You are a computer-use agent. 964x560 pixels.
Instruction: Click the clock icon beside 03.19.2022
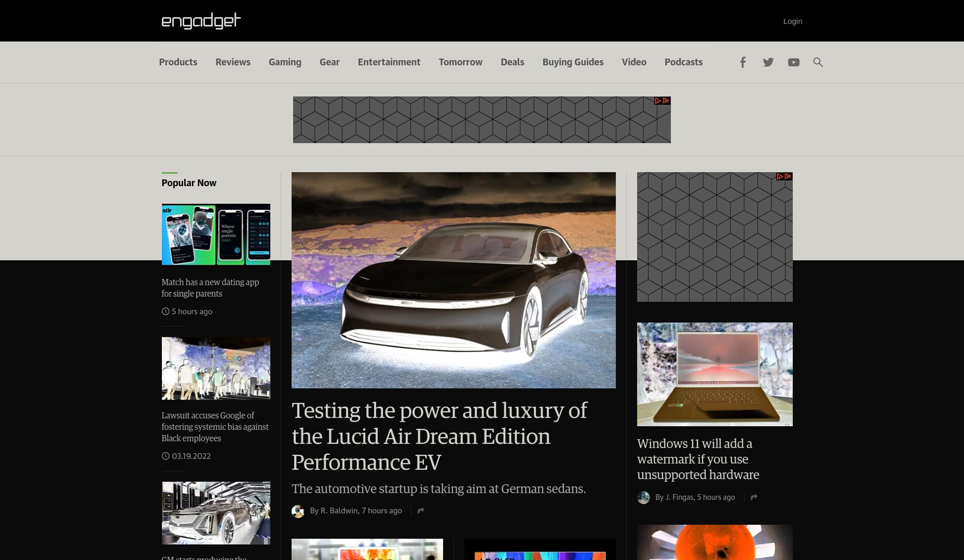166,456
